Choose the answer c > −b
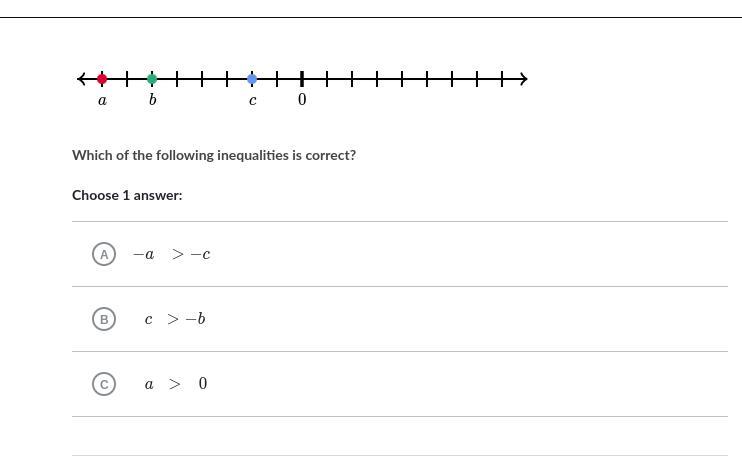Viewport: 742px width, 476px height. tap(175, 319)
